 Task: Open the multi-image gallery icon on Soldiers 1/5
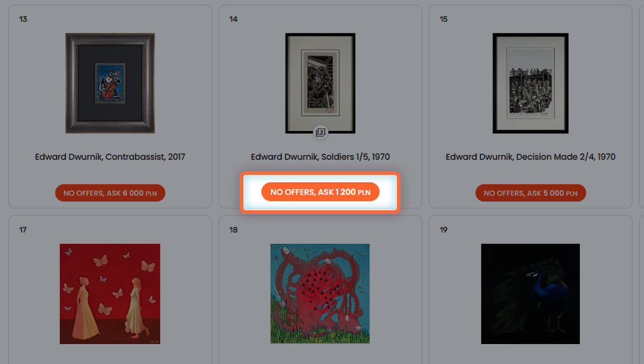pyautogui.click(x=320, y=133)
